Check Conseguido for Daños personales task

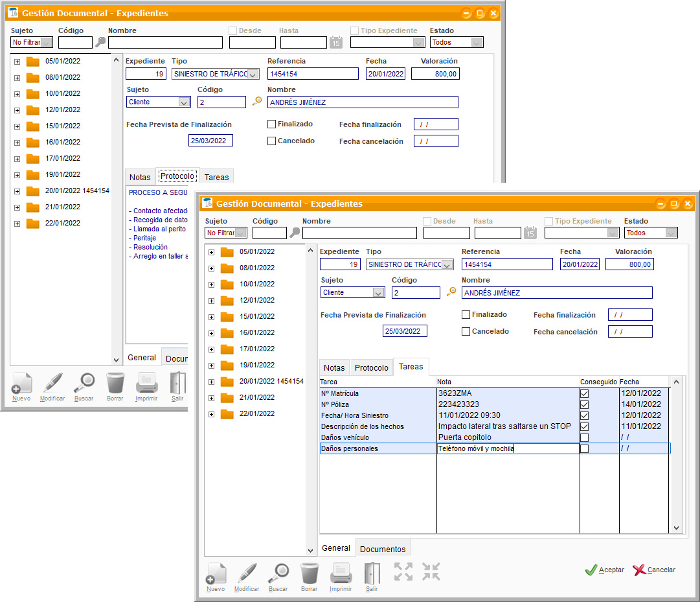584,449
